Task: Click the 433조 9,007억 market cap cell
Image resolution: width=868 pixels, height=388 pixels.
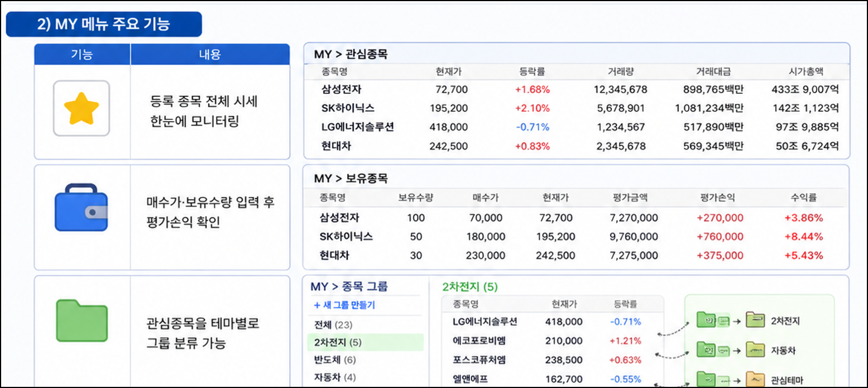Action: pos(805,89)
